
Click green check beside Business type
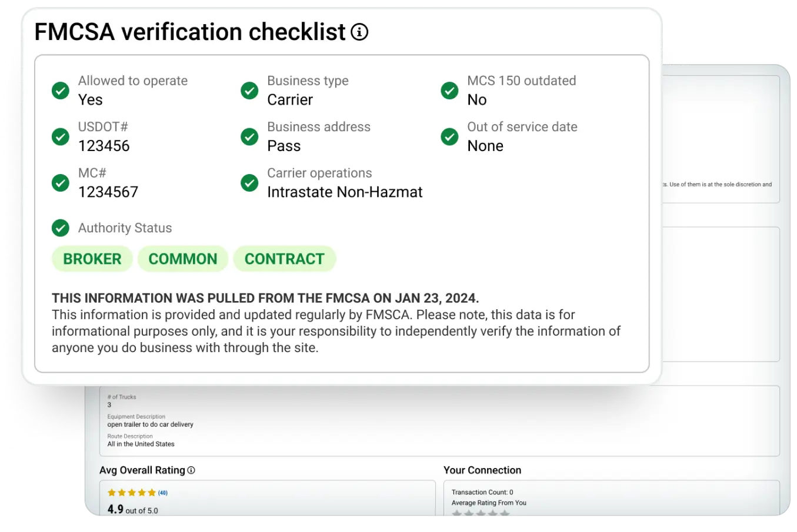[x=249, y=91]
